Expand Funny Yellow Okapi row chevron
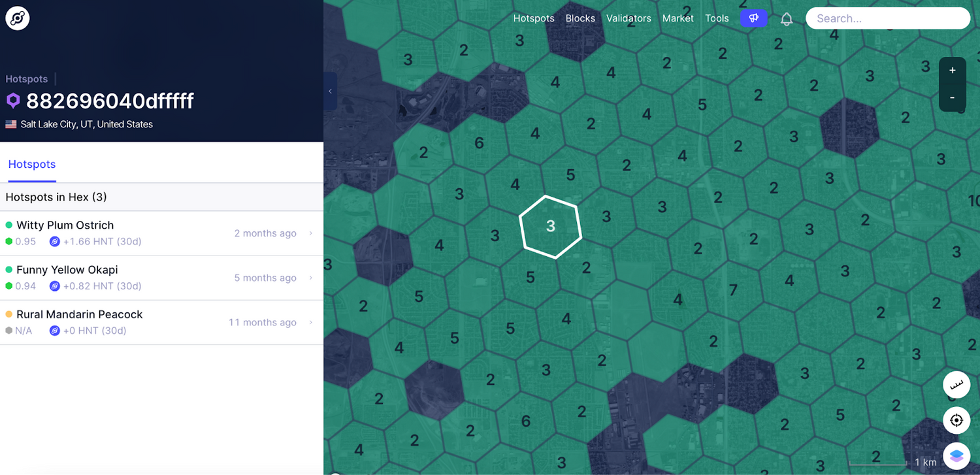This screenshot has width=980, height=475. 311,278
